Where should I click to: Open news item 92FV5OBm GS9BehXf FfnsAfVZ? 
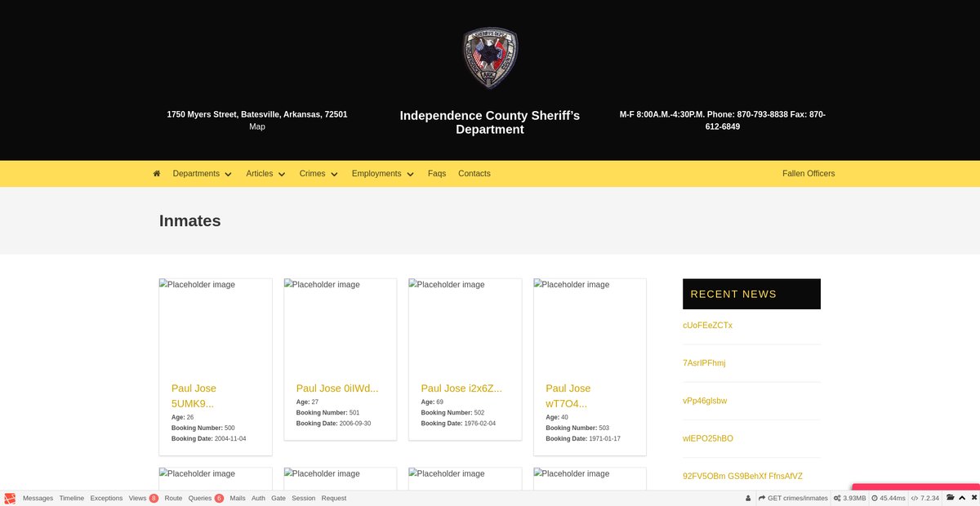click(x=742, y=476)
